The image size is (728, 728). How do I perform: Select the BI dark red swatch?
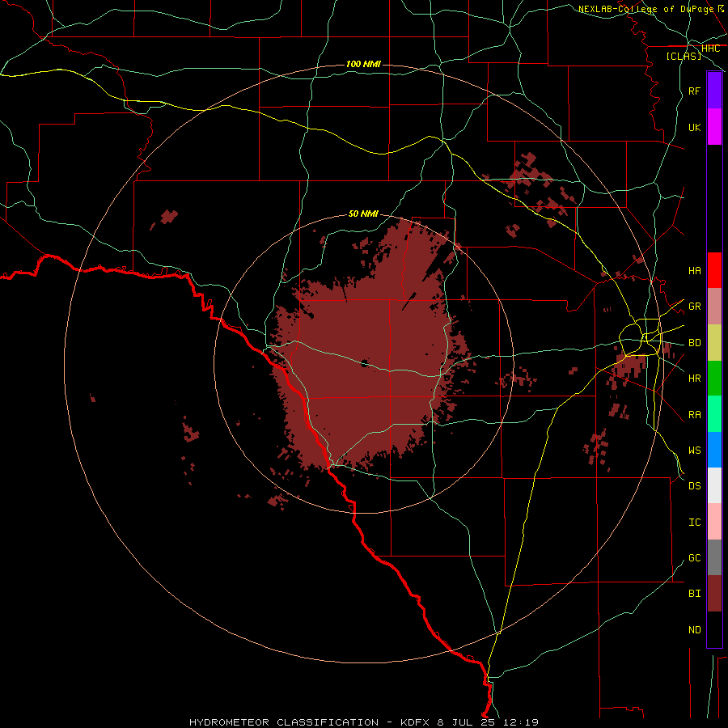click(714, 594)
